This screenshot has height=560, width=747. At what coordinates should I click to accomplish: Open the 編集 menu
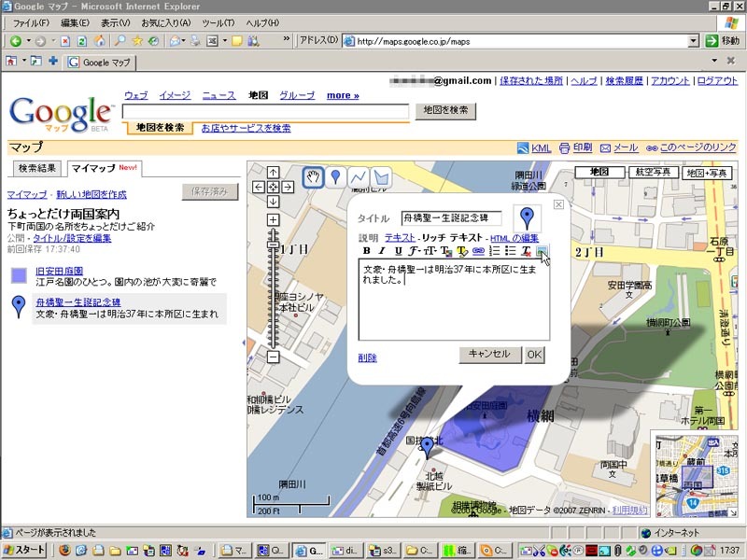[x=75, y=22]
